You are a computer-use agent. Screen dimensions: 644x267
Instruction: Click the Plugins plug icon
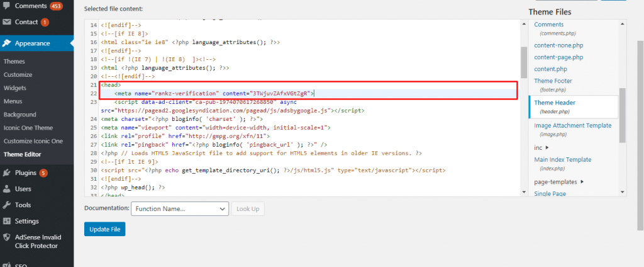point(7,173)
